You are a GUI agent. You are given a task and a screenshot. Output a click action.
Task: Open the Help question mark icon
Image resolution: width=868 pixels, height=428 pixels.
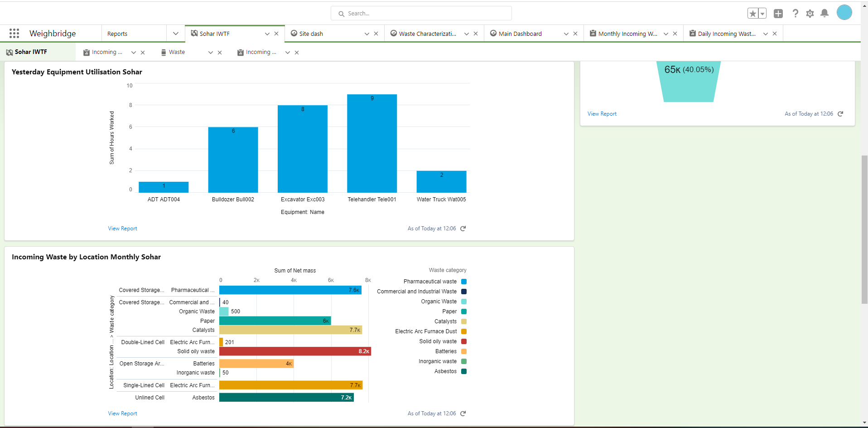[x=795, y=14]
